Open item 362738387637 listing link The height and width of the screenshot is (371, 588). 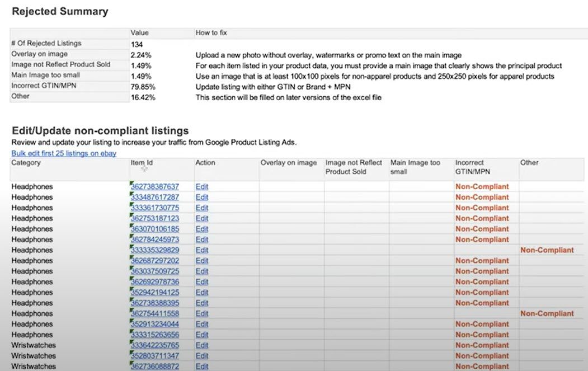click(155, 186)
